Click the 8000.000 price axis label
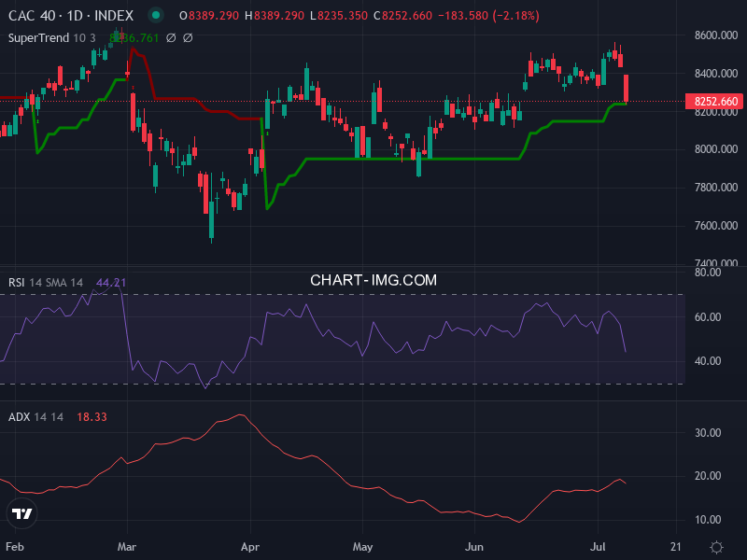Image resolution: width=747 pixels, height=560 pixels. [x=716, y=149]
